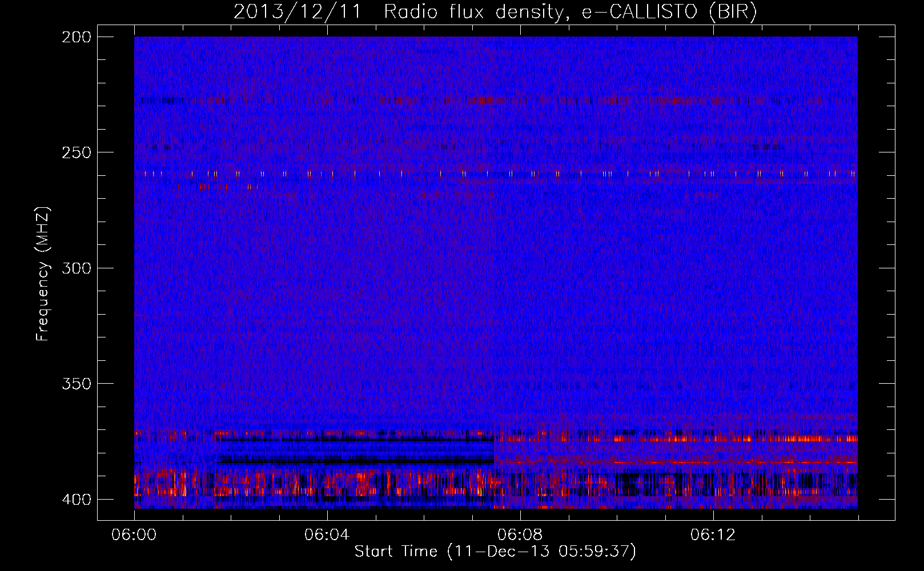Click the 06:04 time tick label
Viewport: 924px width, 571px height.
(327, 535)
